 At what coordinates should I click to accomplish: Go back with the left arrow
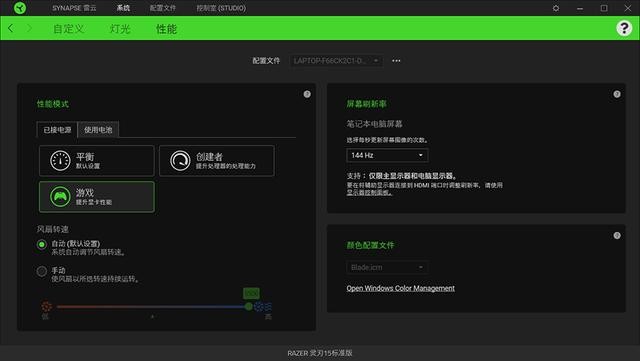pos(11,28)
